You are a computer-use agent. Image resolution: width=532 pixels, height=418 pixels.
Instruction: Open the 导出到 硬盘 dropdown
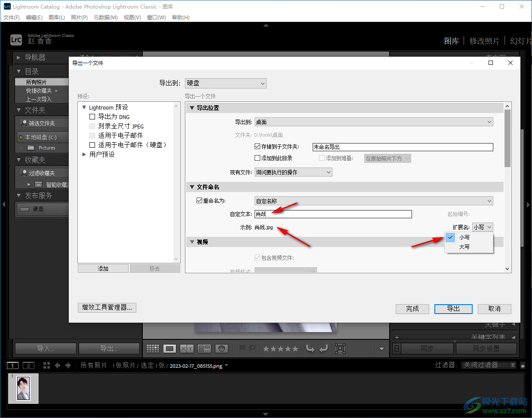[225, 83]
